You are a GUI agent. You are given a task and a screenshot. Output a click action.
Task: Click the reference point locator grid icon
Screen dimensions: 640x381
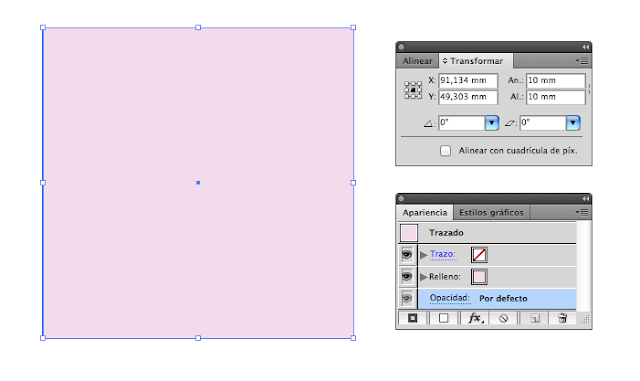pos(413,90)
